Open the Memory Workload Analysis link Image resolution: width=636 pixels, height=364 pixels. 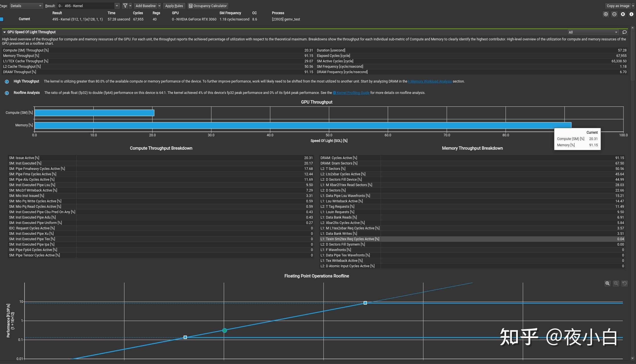(x=430, y=81)
